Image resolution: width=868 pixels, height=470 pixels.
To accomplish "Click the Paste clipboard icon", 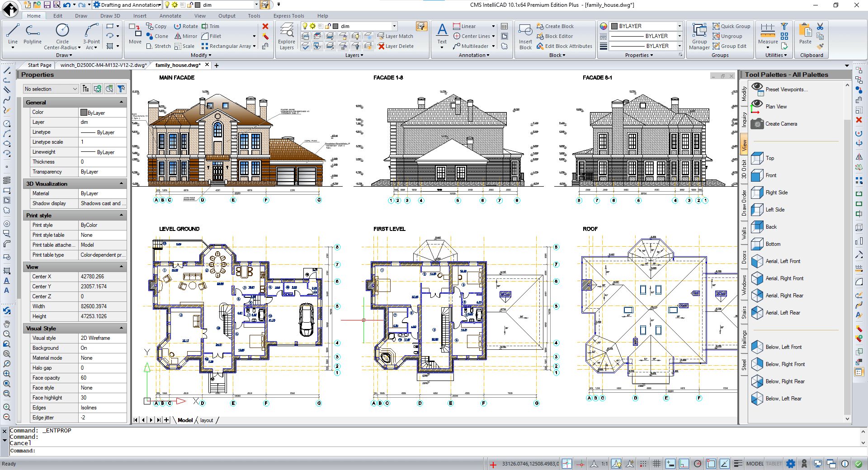I will click(x=805, y=34).
